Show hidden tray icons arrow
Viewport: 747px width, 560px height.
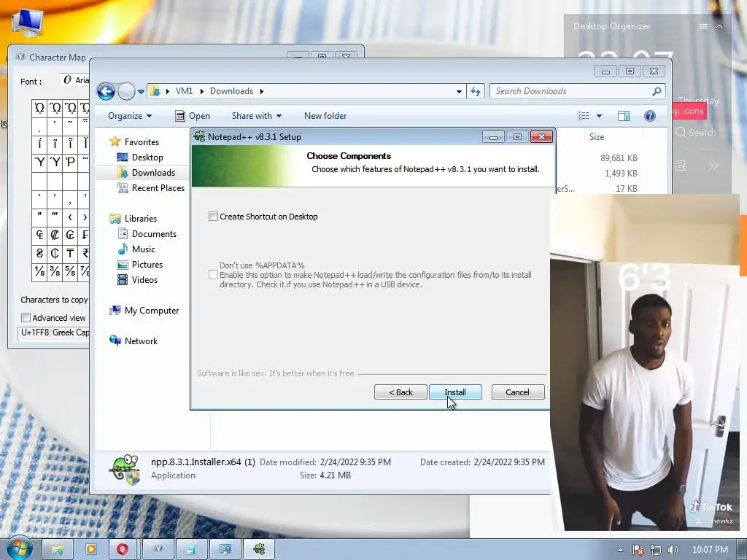[620, 550]
